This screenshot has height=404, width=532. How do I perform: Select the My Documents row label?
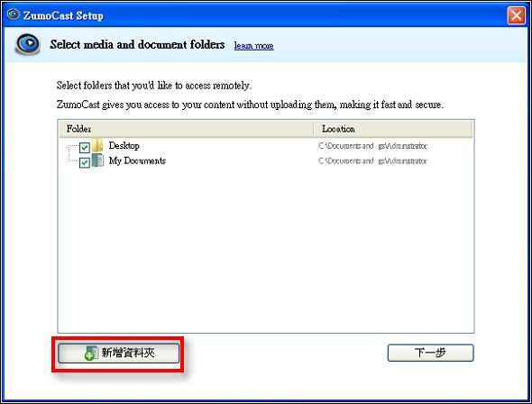tap(137, 161)
